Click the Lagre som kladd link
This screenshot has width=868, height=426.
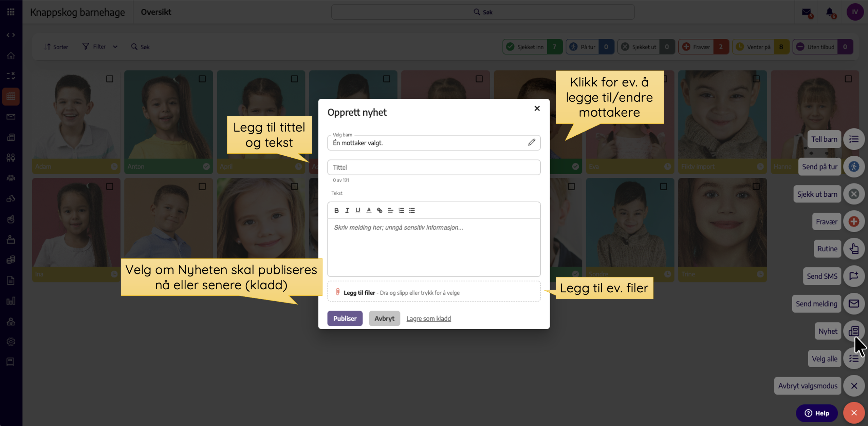pos(429,318)
